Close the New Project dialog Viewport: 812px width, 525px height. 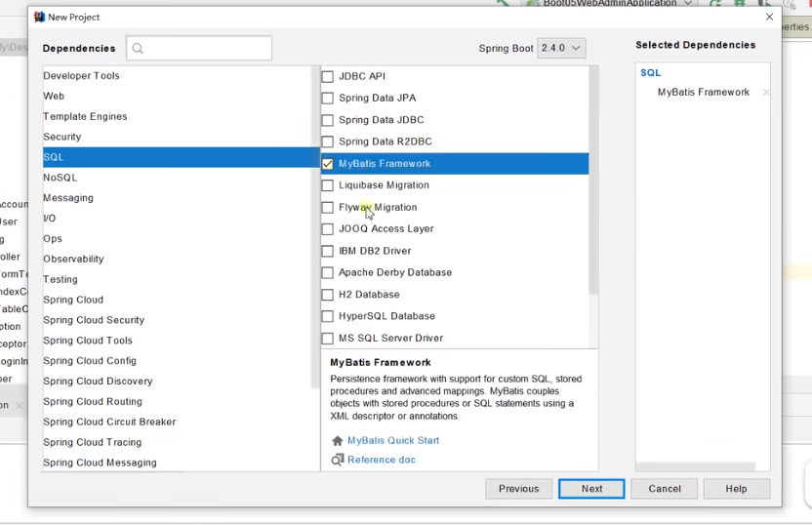(x=769, y=17)
